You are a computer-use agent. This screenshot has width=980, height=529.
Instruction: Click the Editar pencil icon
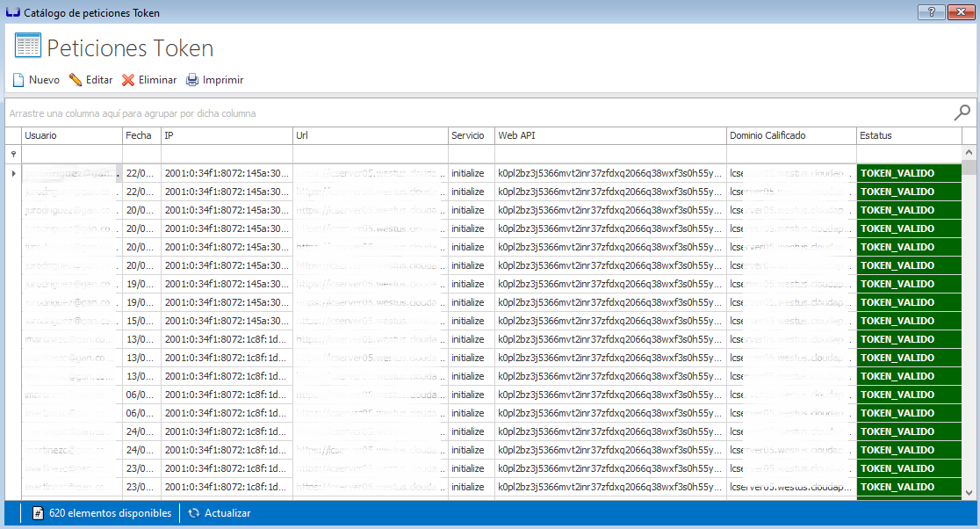(x=76, y=80)
